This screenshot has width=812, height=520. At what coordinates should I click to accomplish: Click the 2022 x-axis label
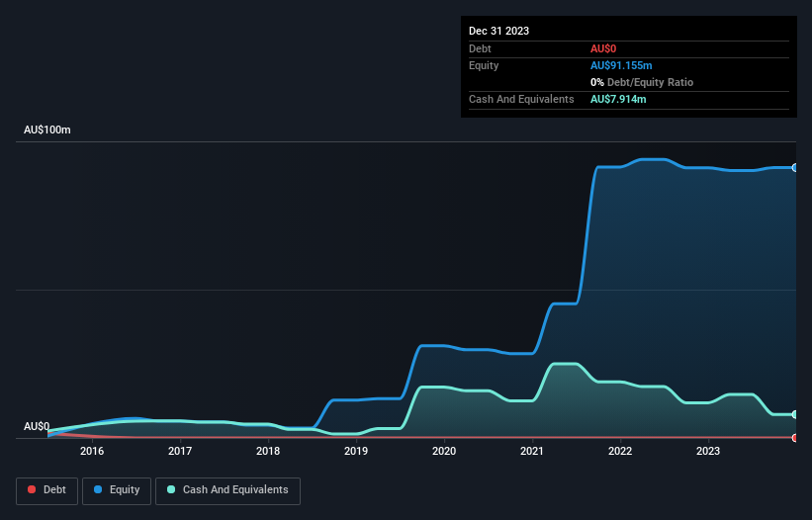tap(620, 451)
